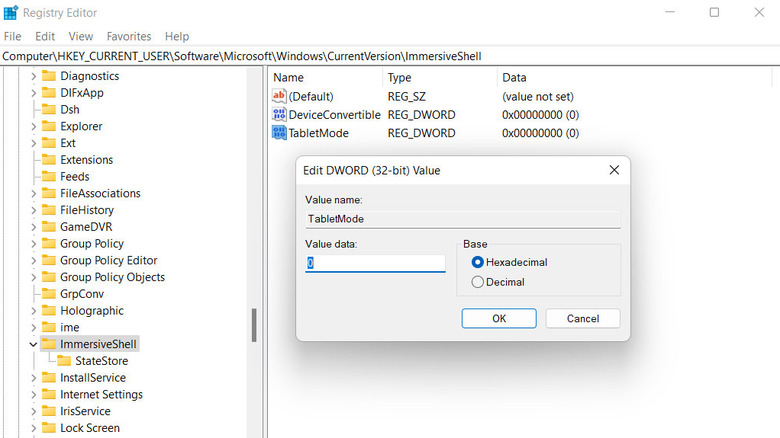Confirm the DWORD edit with OK

click(499, 318)
